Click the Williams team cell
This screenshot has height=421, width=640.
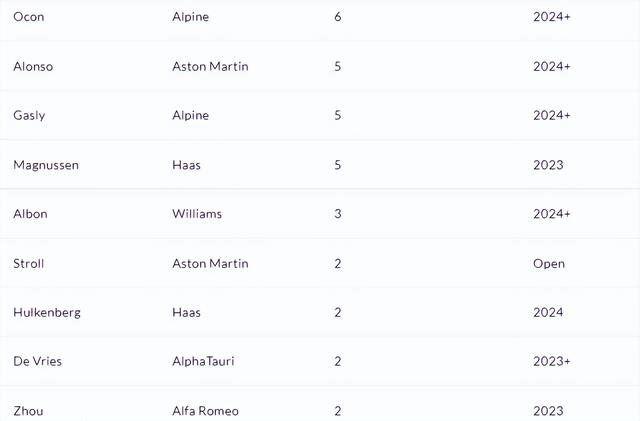coord(197,214)
